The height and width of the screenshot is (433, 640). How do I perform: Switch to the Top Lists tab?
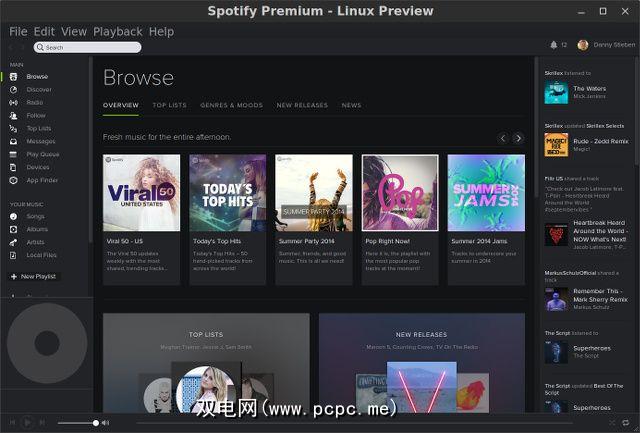[169, 105]
